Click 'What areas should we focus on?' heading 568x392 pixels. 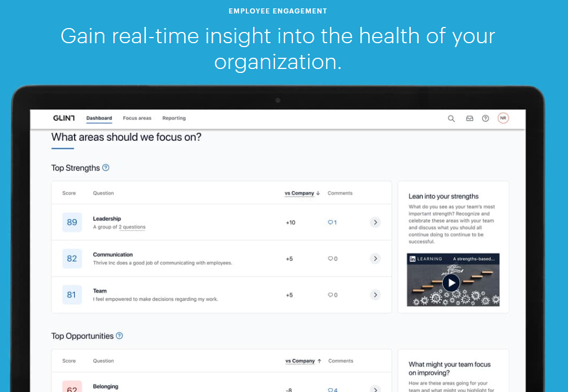(x=126, y=137)
